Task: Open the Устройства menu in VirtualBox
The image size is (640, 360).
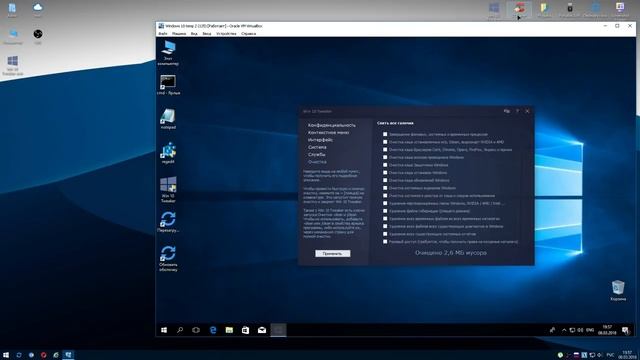Action: coord(226,33)
